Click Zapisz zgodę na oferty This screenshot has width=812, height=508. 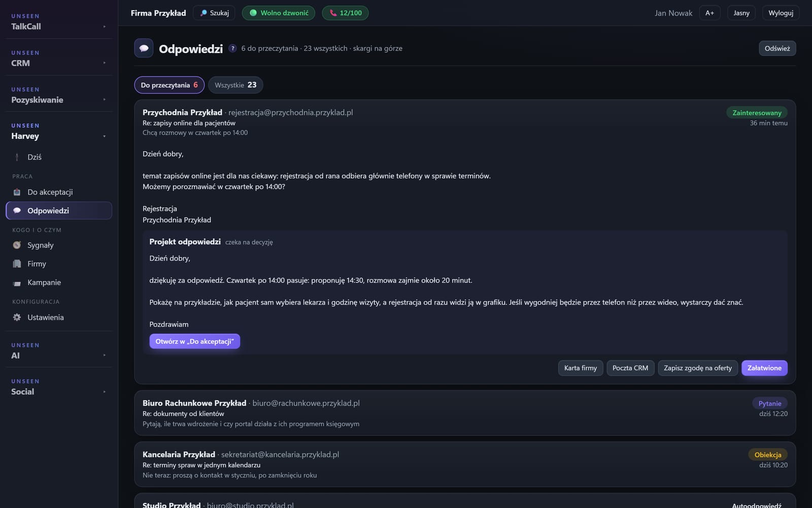click(x=698, y=368)
